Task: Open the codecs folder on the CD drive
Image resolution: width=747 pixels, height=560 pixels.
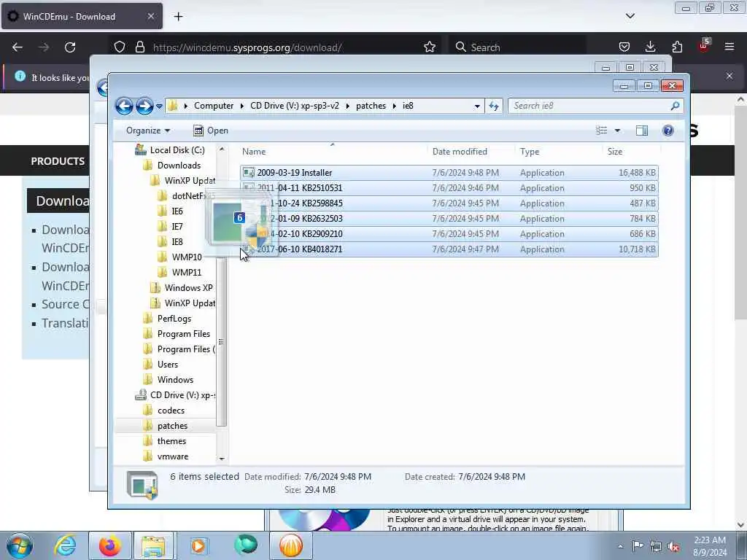Action: coord(171,411)
